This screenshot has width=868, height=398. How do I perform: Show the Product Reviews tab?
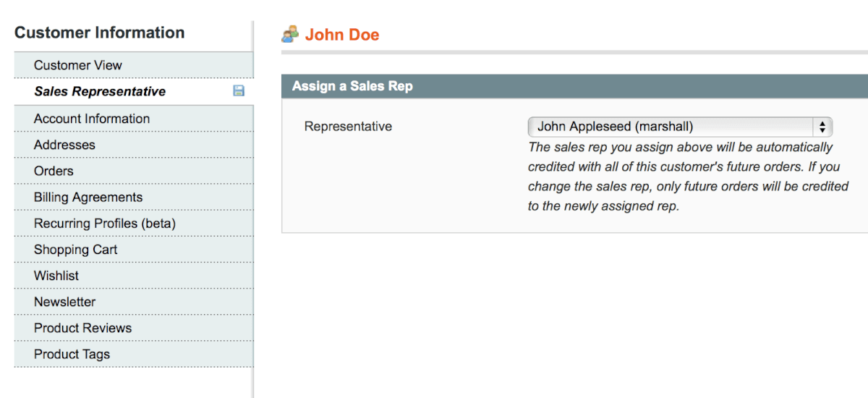coord(82,328)
